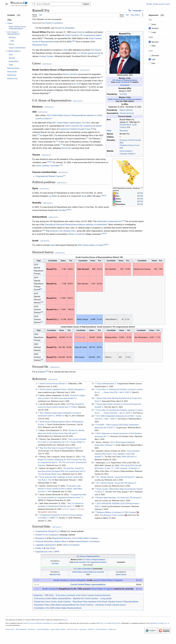176x644 pixels.
Task: Click the magnifier icon in the search box
Action: 34,4
